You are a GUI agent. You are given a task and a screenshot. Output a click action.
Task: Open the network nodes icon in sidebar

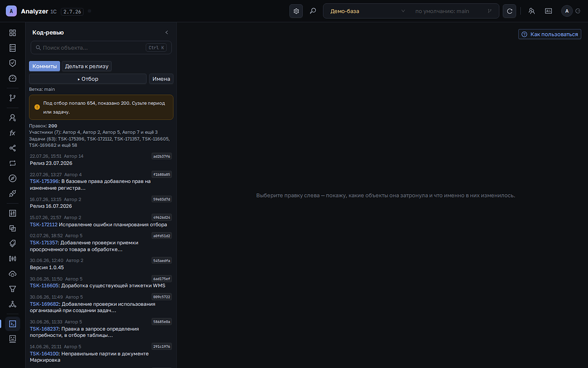(13, 304)
